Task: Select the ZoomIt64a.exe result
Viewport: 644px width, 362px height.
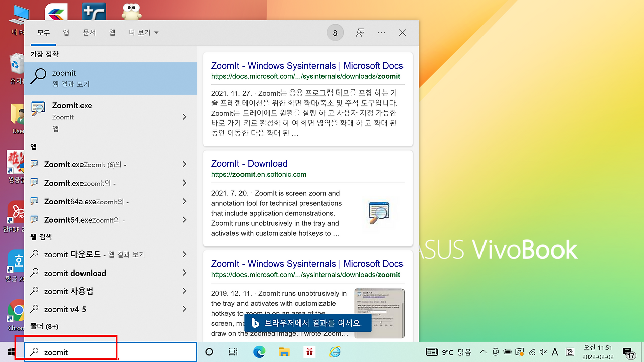Action: (99, 201)
